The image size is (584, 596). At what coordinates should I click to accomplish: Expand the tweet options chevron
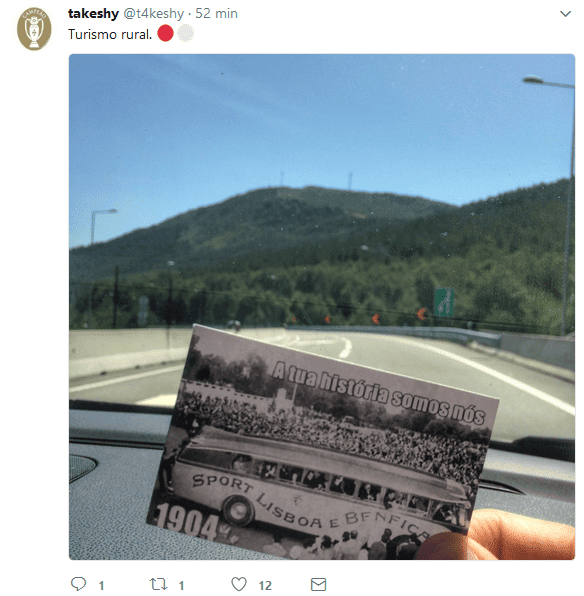(x=565, y=14)
